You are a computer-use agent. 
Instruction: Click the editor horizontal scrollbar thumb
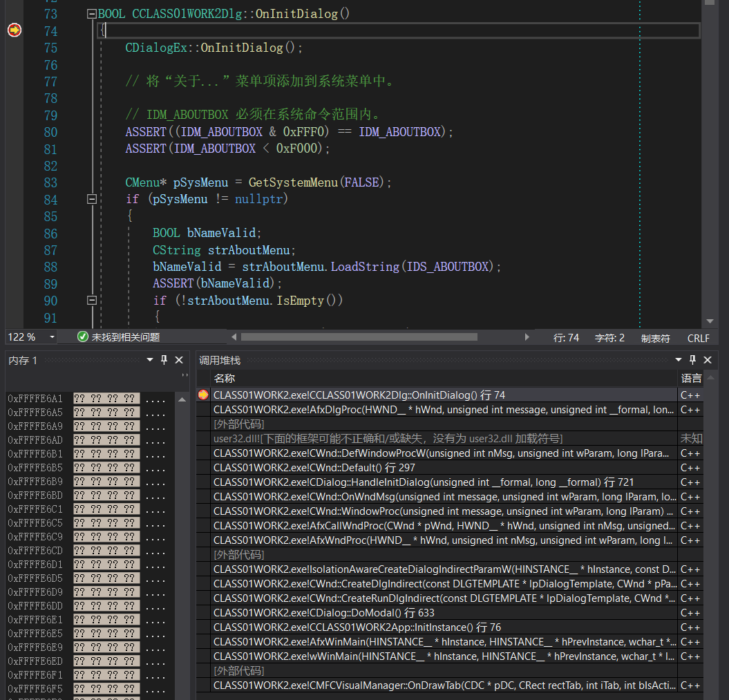[x=359, y=337]
